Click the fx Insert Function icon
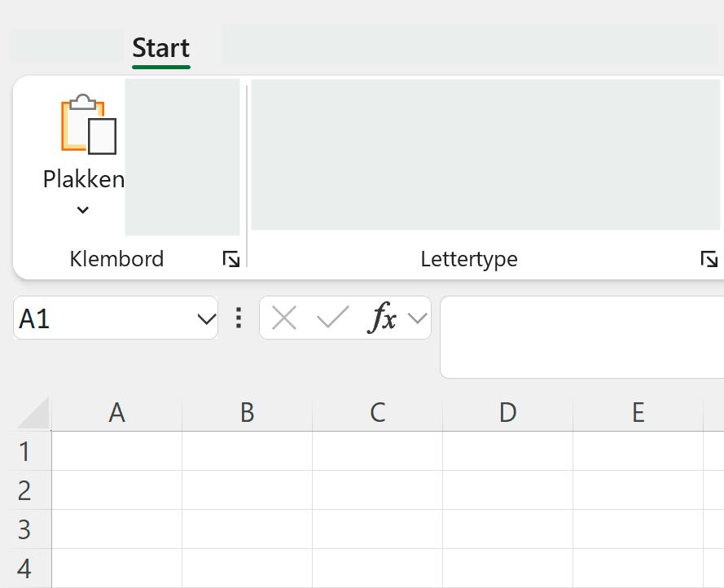The image size is (724, 588). click(382, 318)
